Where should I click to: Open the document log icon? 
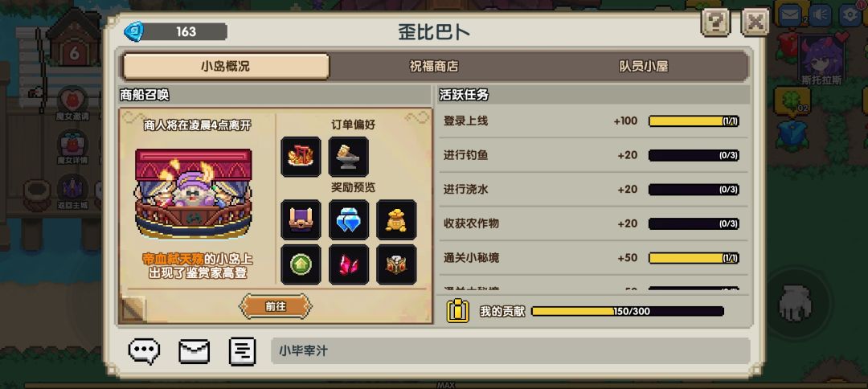pyautogui.click(x=243, y=350)
